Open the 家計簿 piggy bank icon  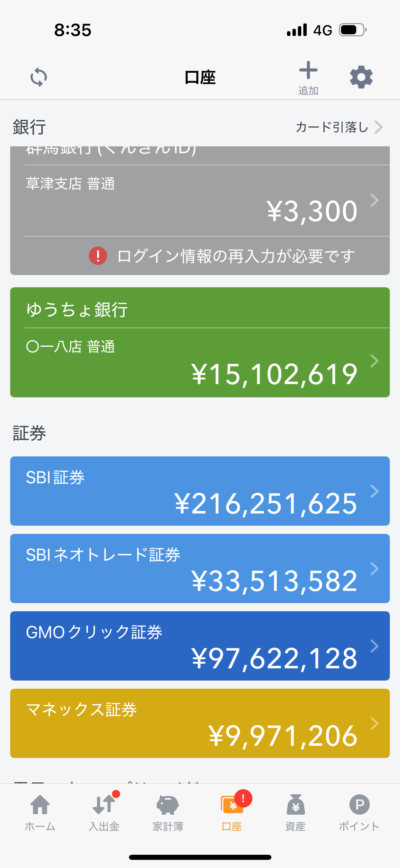tap(168, 805)
